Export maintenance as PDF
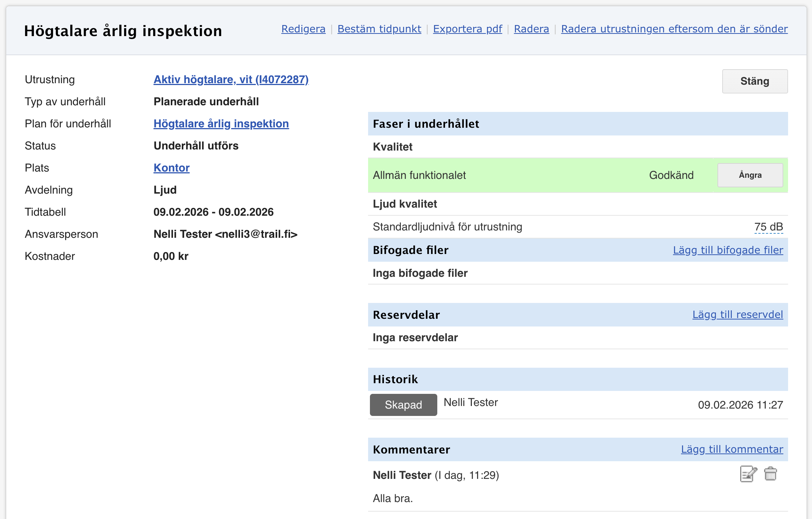This screenshot has height=519, width=812. (467, 29)
